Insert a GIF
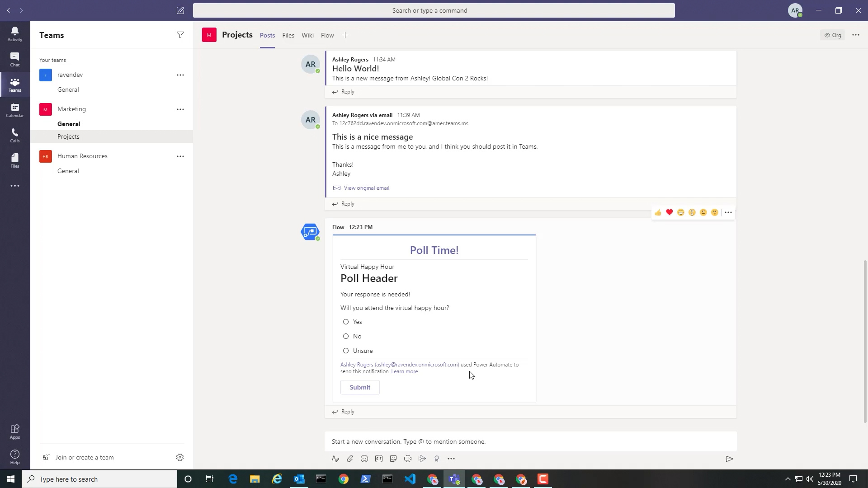 tap(379, 459)
